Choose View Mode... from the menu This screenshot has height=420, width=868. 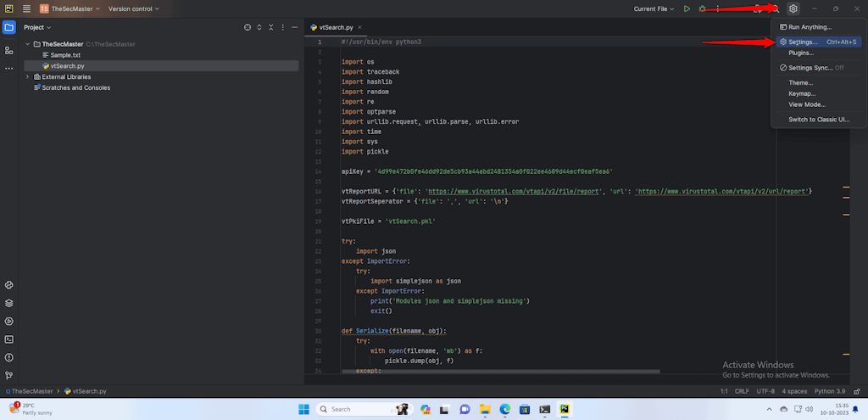(x=819, y=104)
